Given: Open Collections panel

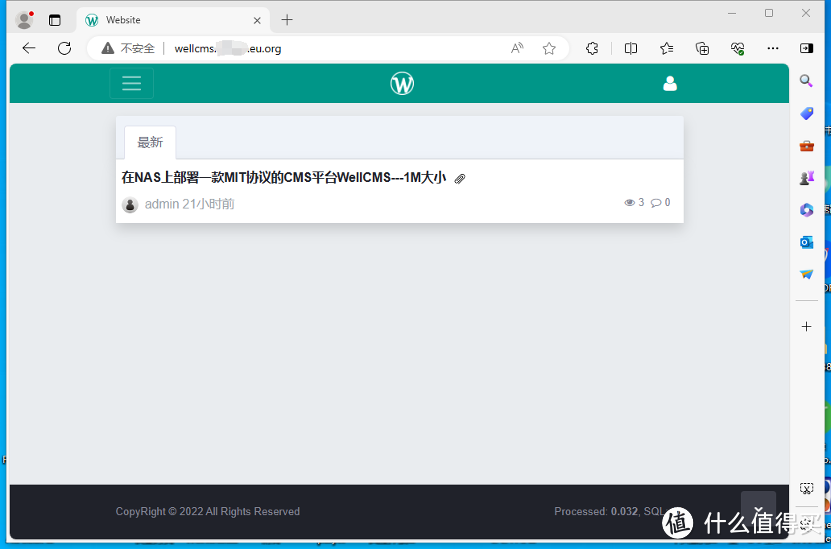Looking at the screenshot, I should point(702,48).
